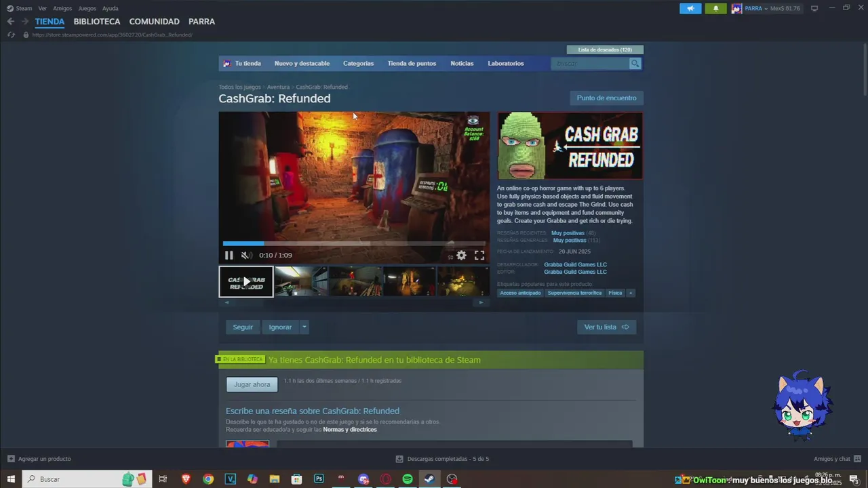Viewport: 868px width, 488px height.
Task: Open Google Chrome from taskbar
Action: pos(208,479)
